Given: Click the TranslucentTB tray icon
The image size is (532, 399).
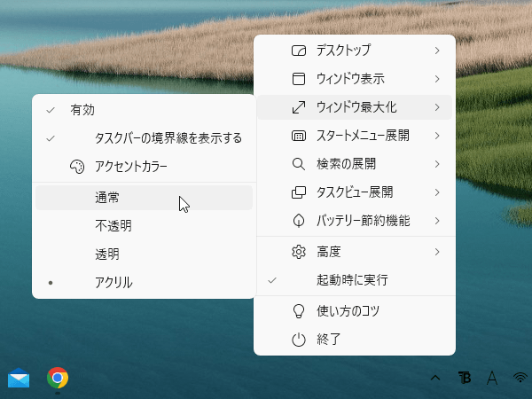Looking at the screenshot, I should click(464, 379).
